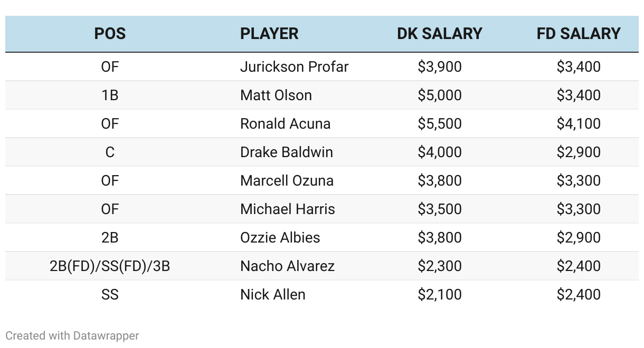Click Ronald Acuna in the player column
The image size is (644, 348).
285,124
